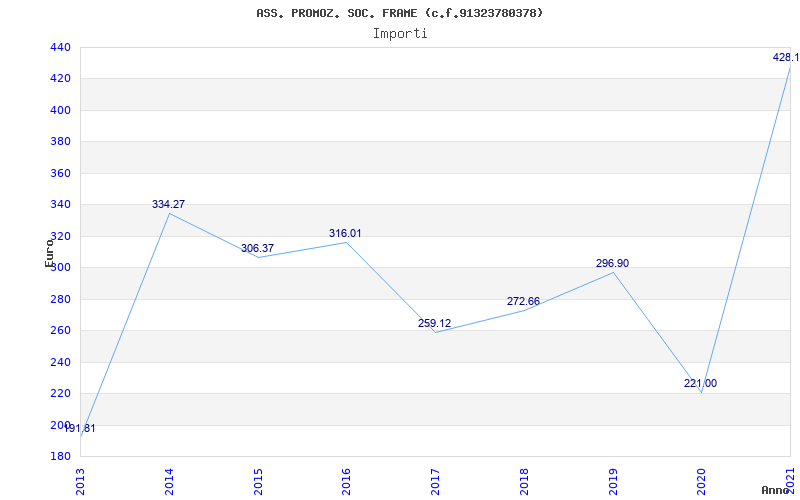Click the 2018 x-axis label

point(524,482)
